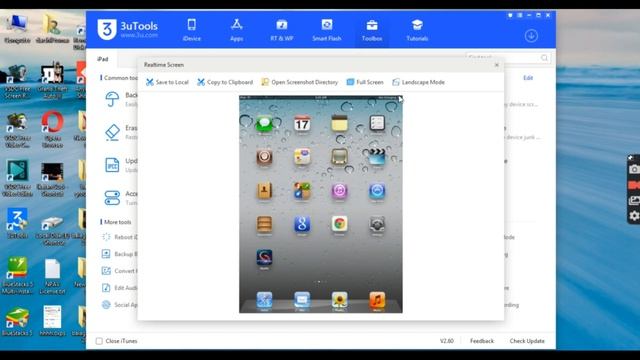This screenshot has width=640, height=360.
Task: Open the Apps section in 3uTools
Action: (236, 29)
